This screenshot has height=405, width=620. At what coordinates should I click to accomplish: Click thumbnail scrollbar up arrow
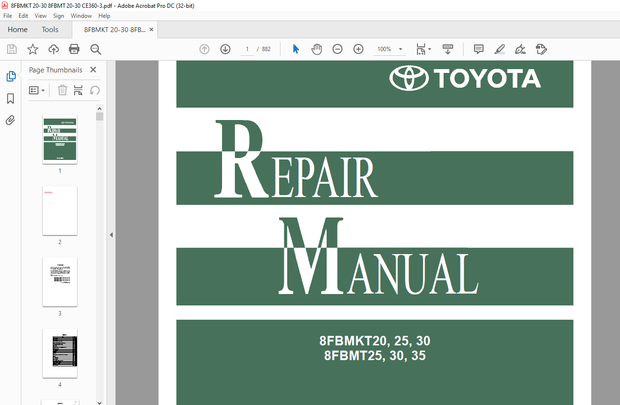point(99,108)
